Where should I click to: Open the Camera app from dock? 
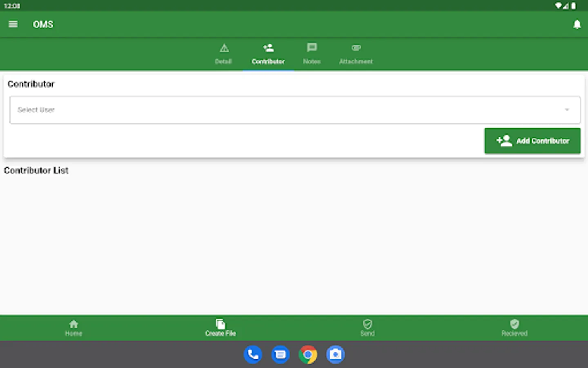click(x=336, y=355)
